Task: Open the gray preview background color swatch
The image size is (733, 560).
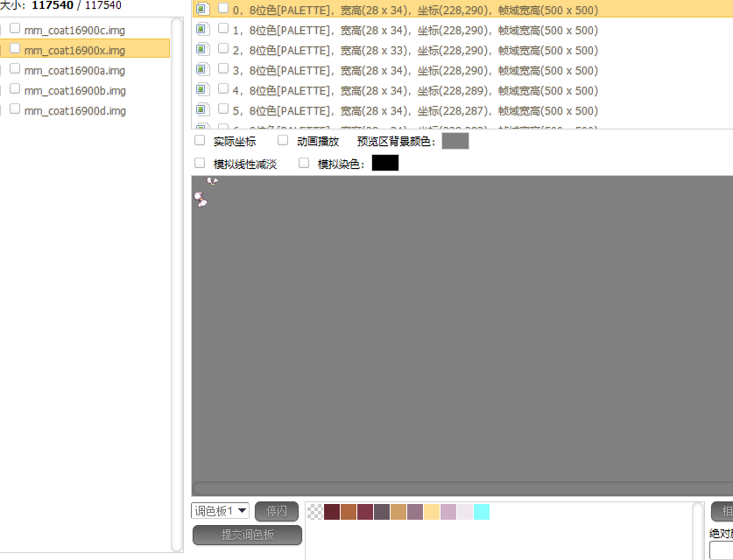Action: click(455, 141)
